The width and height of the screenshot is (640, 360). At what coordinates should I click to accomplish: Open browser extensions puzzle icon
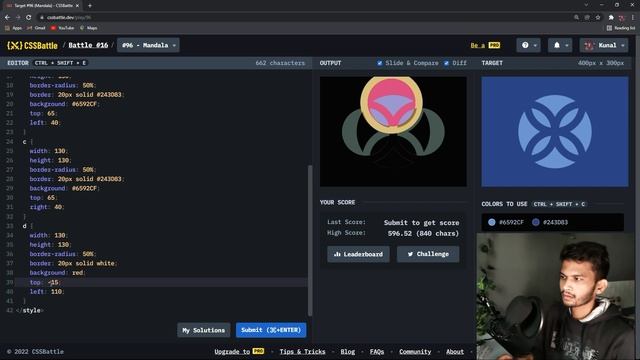pyautogui.click(x=611, y=18)
